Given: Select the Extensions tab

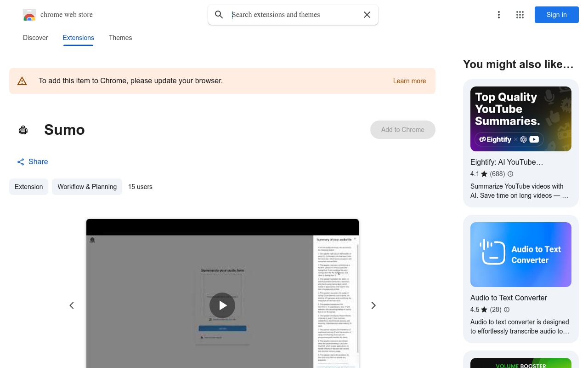Looking at the screenshot, I should 79,38.
